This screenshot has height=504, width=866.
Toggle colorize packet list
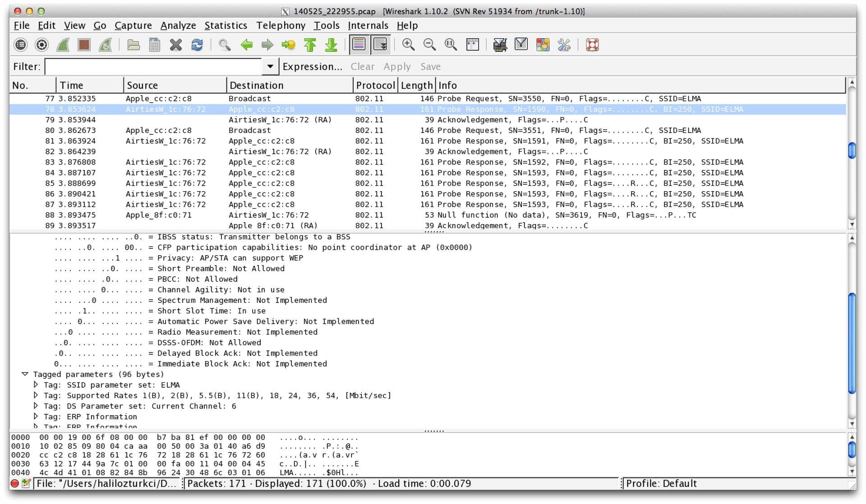point(359,45)
